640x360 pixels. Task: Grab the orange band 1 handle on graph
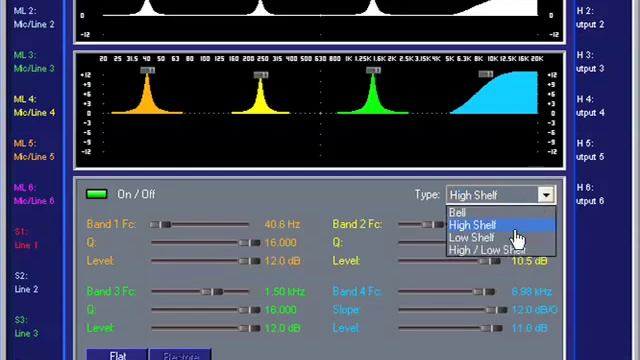(x=147, y=70)
